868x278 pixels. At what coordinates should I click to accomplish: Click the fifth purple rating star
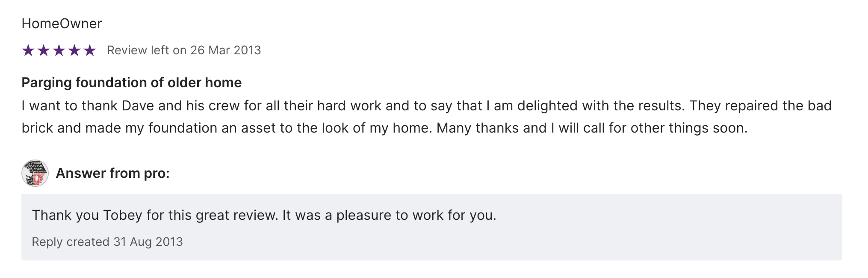[90, 50]
